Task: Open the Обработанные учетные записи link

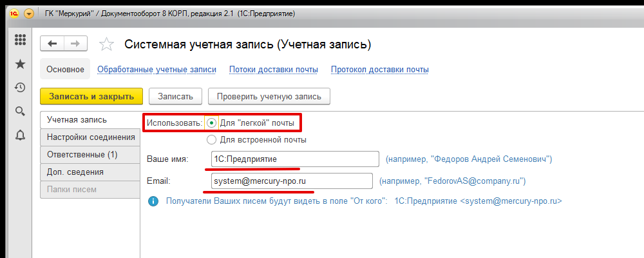Action: click(156, 70)
